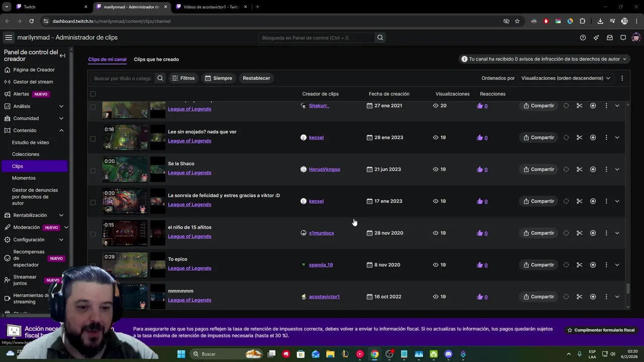Image resolution: width=644 pixels, height=362 pixels.
Task: Open browser downloads icon
Action: click(x=600, y=21)
